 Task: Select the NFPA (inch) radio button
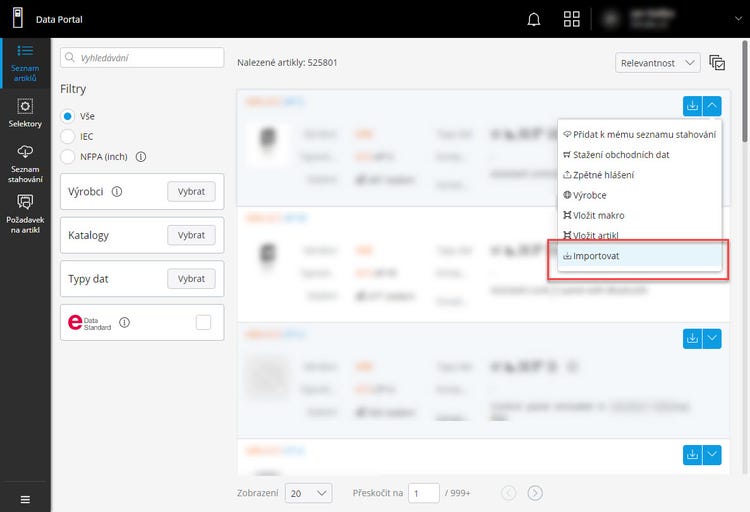(68, 157)
